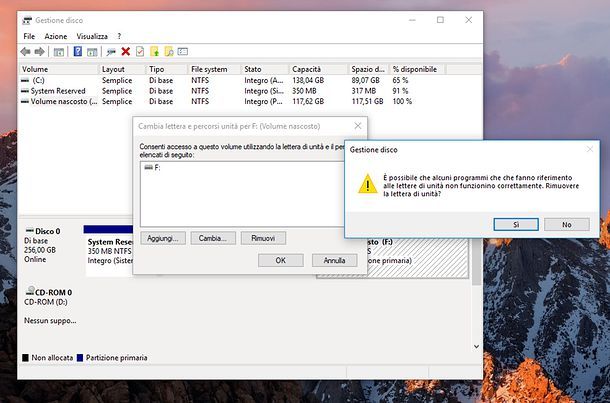This screenshot has width=610, height=403.
Task: Click the red X delete icon
Action: (126, 51)
